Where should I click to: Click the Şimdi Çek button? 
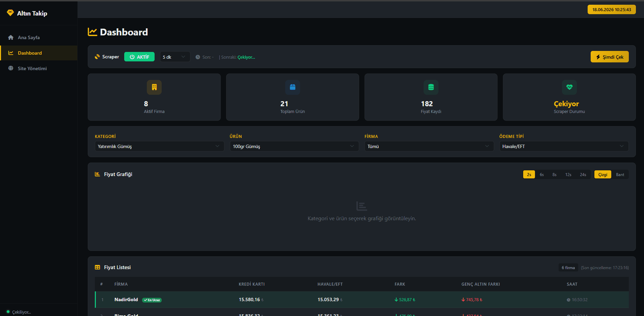(610, 57)
